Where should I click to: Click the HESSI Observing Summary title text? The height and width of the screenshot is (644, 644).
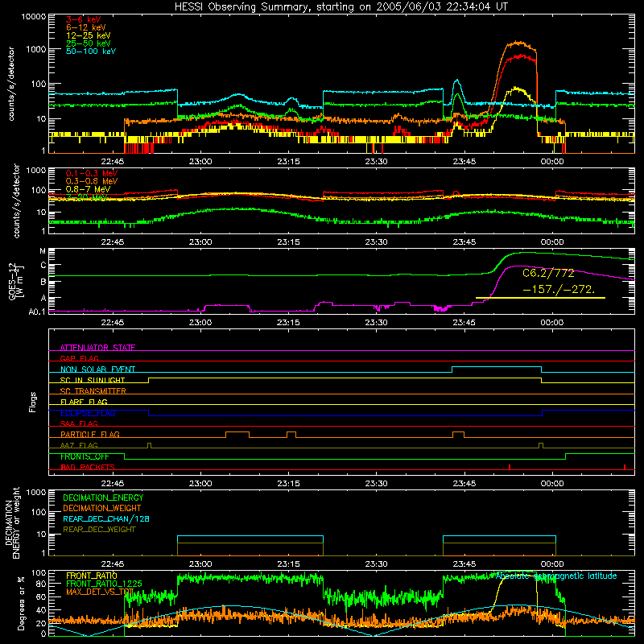point(341,6)
